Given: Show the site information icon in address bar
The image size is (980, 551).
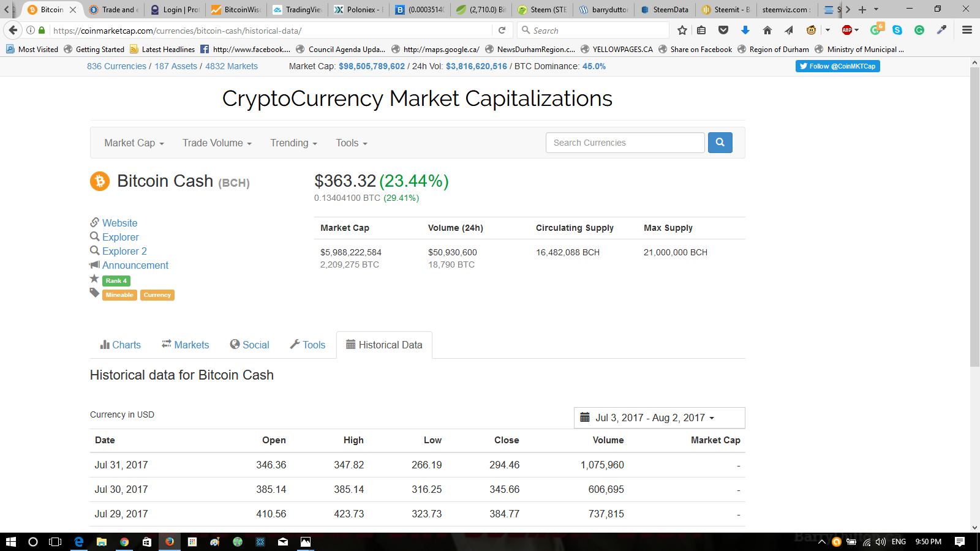Looking at the screenshot, I should 31,30.
